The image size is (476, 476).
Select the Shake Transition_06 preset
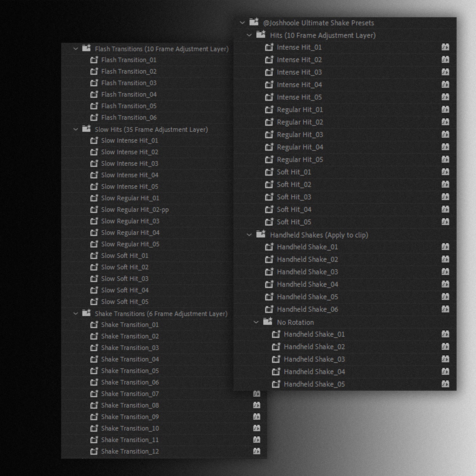coord(130,382)
